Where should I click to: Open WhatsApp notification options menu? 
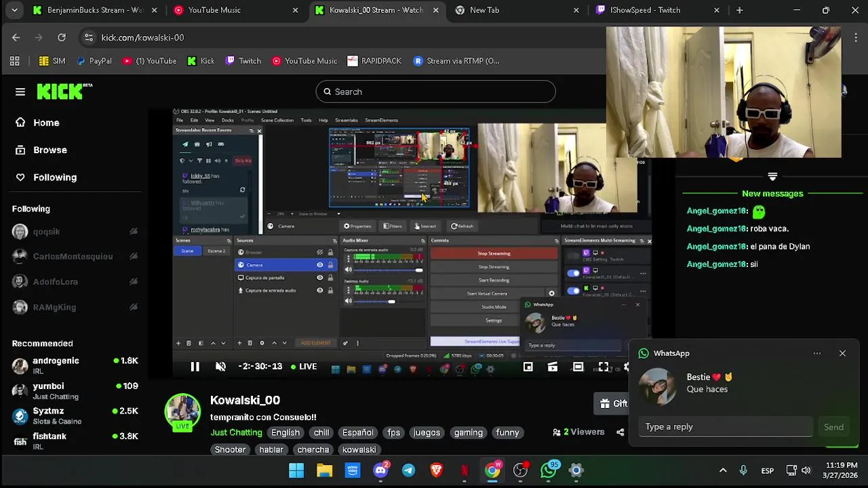[x=816, y=353]
